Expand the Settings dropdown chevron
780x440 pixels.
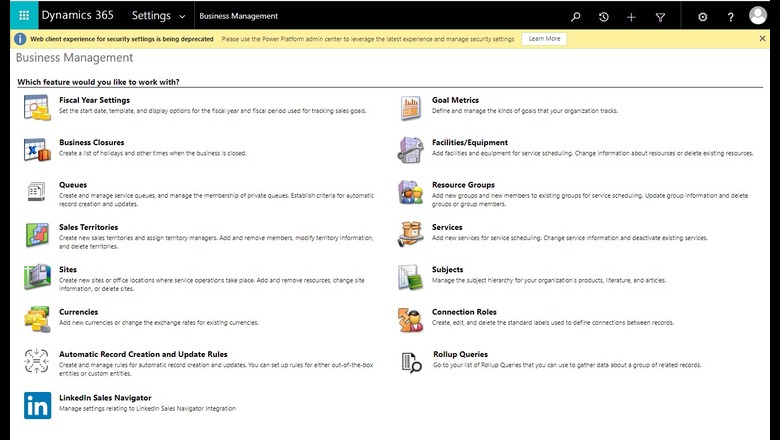click(183, 16)
